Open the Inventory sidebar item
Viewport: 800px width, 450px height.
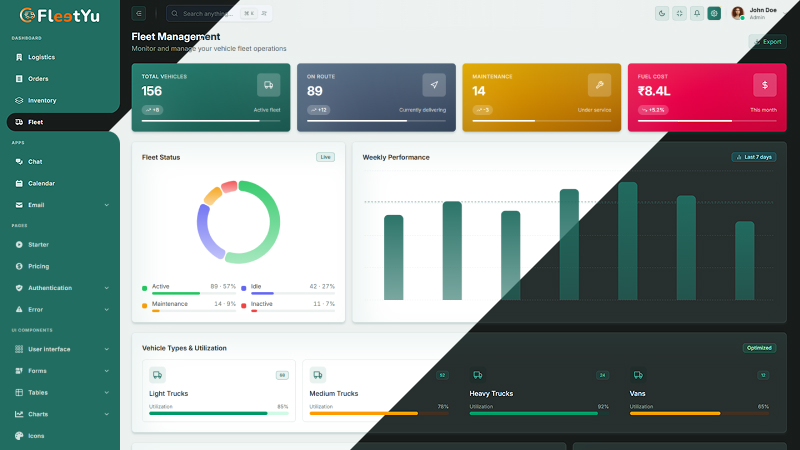(x=42, y=100)
